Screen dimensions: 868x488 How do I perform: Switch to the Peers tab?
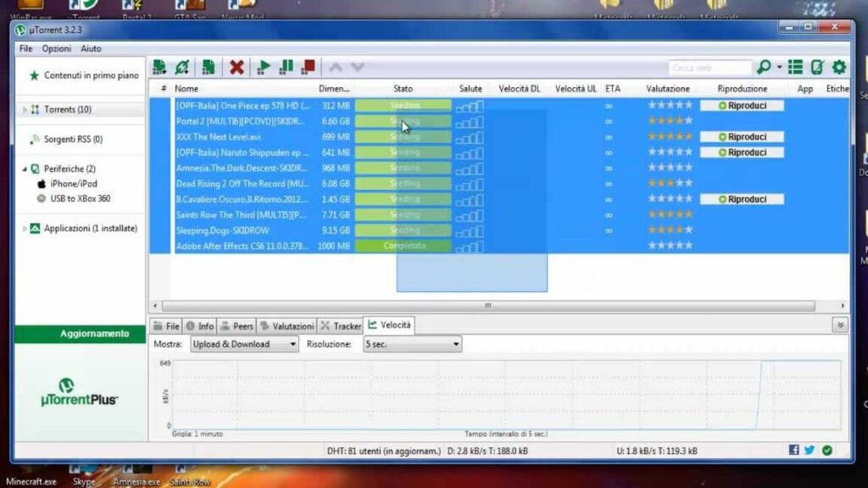point(236,326)
